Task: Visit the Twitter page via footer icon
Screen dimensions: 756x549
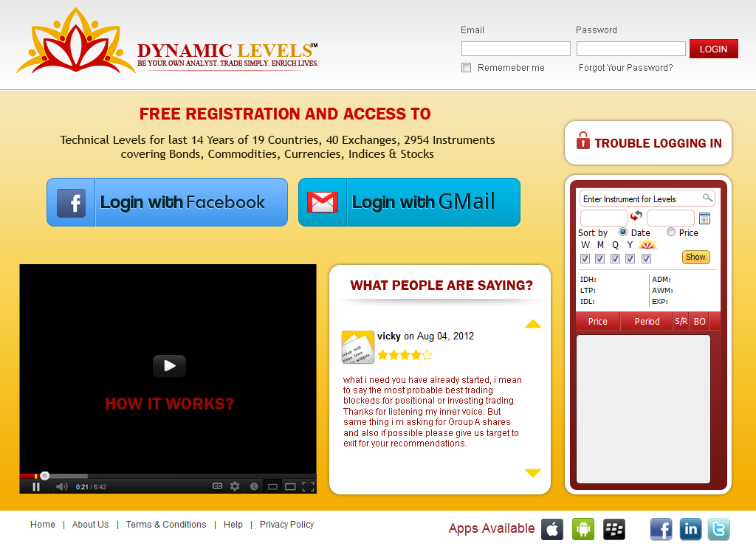Action: [x=719, y=529]
